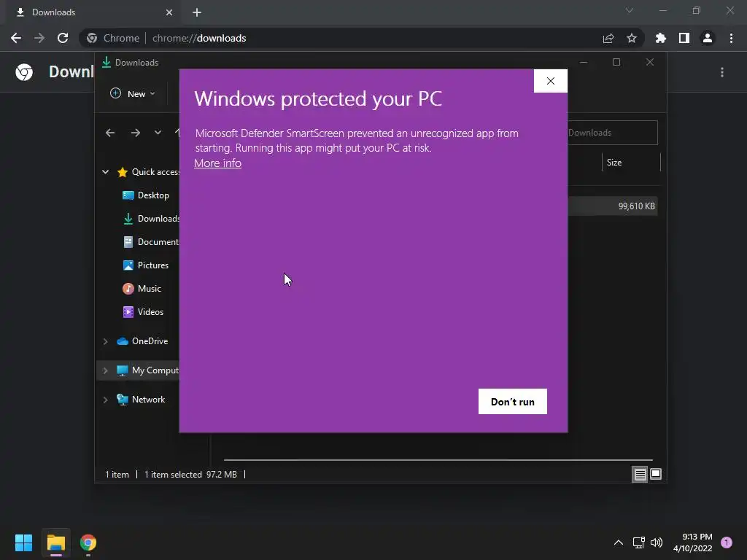747x560 pixels.
Task: Show hidden system tray icons
Action: [619, 542]
